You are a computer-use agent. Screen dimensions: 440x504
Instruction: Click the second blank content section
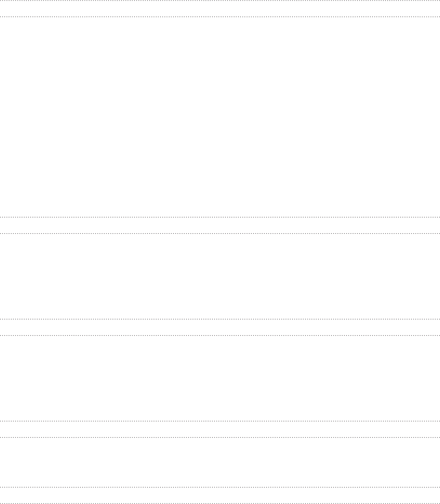pos(220,277)
